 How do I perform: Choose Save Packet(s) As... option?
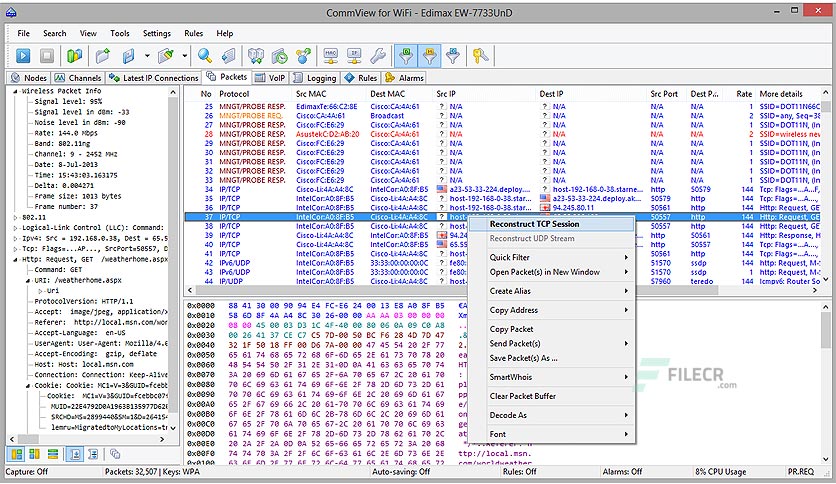tap(551, 358)
